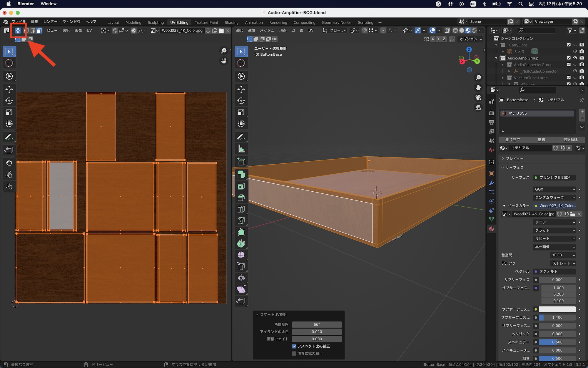Toggle UV sync selection icon

pyautogui.click(x=18, y=30)
